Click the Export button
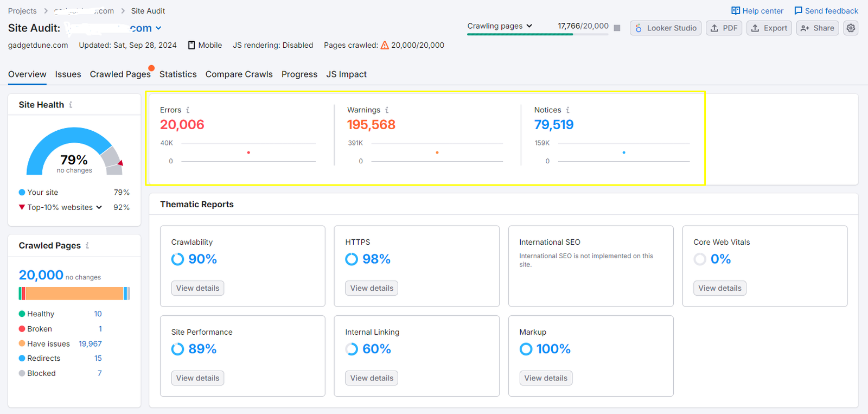 coord(769,28)
